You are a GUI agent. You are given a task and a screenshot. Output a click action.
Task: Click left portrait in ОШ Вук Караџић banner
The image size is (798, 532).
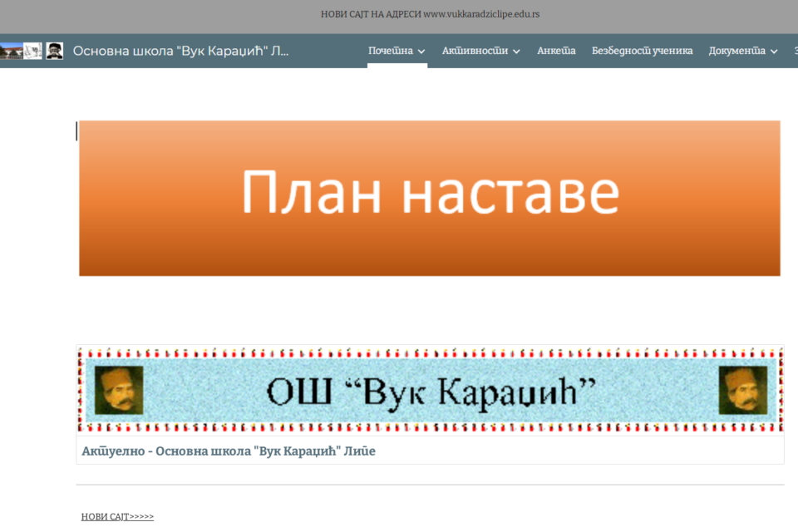click(x=119, y=390)
